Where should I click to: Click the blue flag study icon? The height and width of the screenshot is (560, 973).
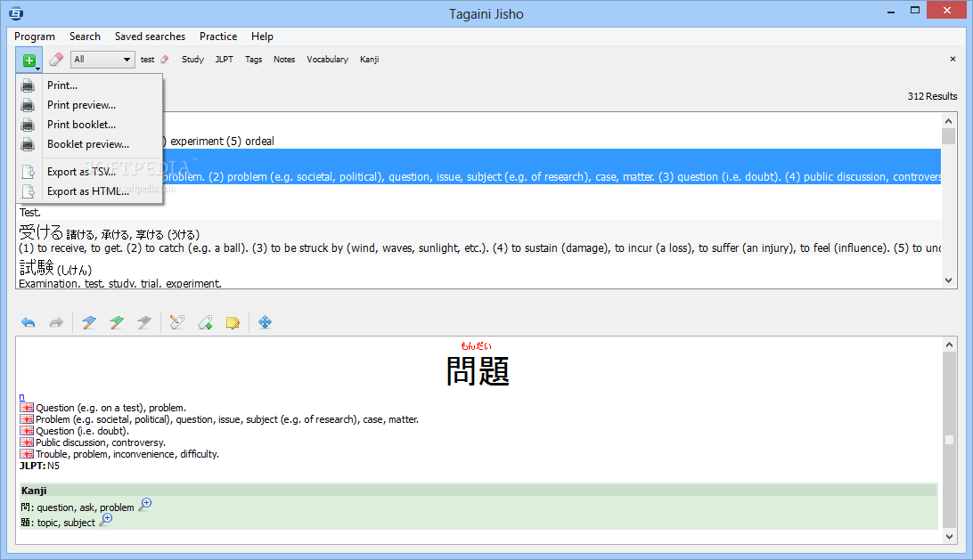tap(89, 322)
